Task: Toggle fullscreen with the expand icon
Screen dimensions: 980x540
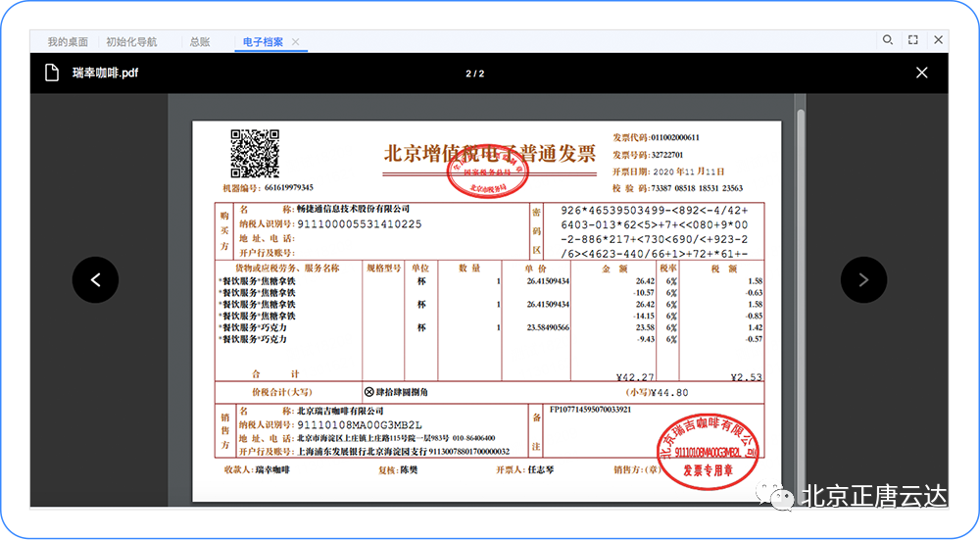Action: tap(913, 40)
